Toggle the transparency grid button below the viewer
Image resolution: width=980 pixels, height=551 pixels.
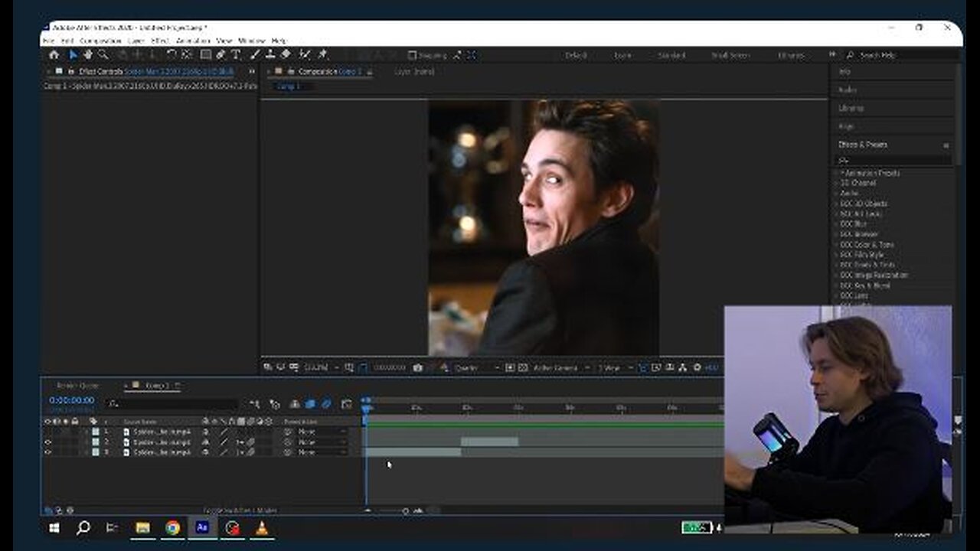(522, 368)
